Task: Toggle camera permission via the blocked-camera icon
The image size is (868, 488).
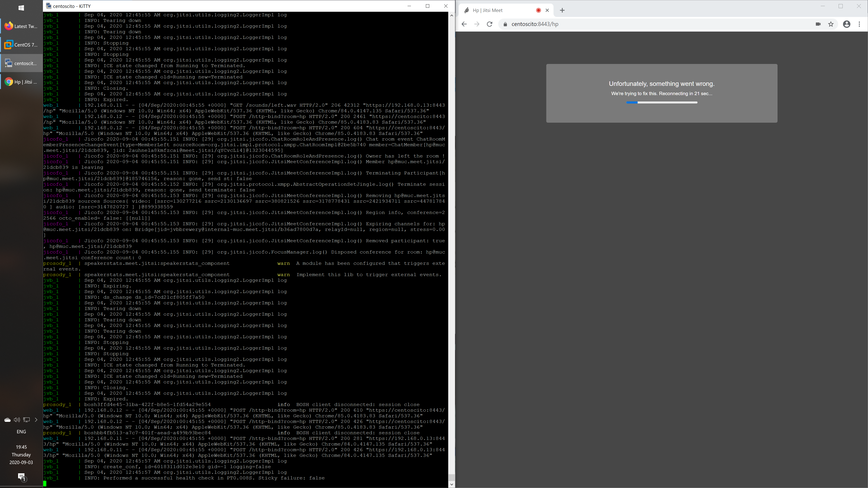Action: [x=818, y=24]
